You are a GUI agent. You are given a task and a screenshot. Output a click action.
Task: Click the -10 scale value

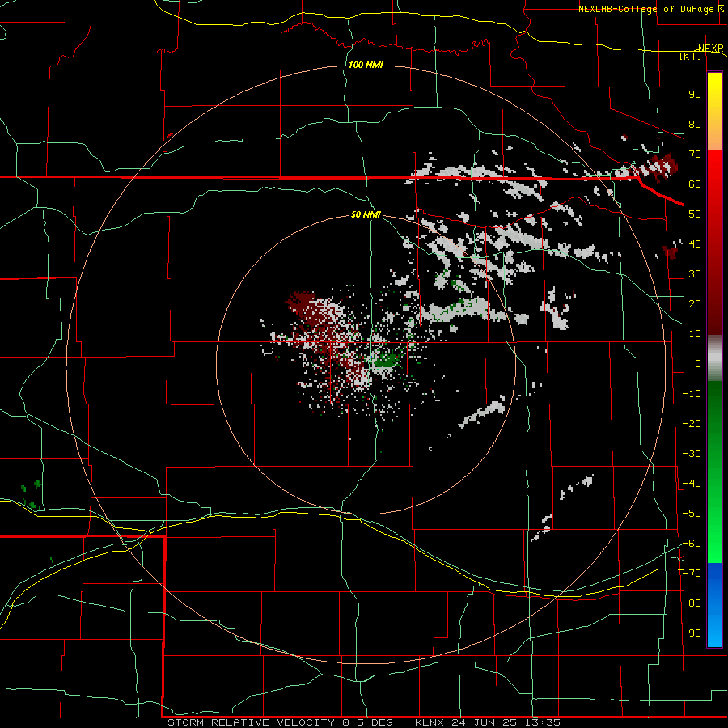(x=692, y=394)
